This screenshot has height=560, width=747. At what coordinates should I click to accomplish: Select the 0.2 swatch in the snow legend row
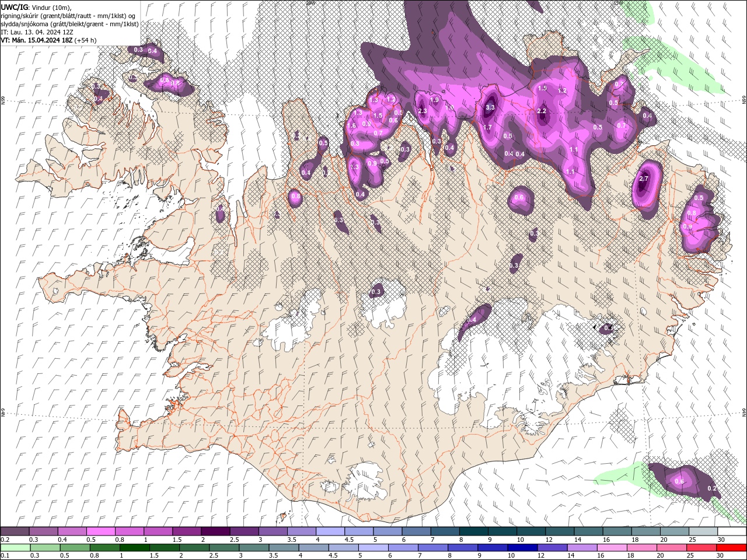(x=15, y=531)
